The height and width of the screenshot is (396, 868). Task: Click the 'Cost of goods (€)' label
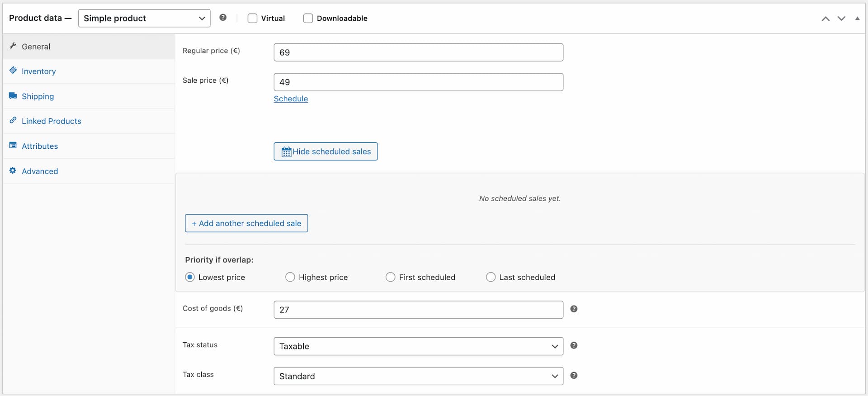[213, 308]
